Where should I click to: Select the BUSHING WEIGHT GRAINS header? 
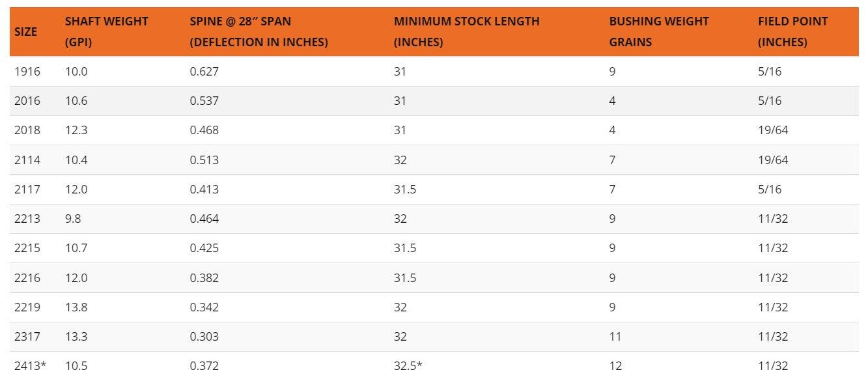(659, 31)
